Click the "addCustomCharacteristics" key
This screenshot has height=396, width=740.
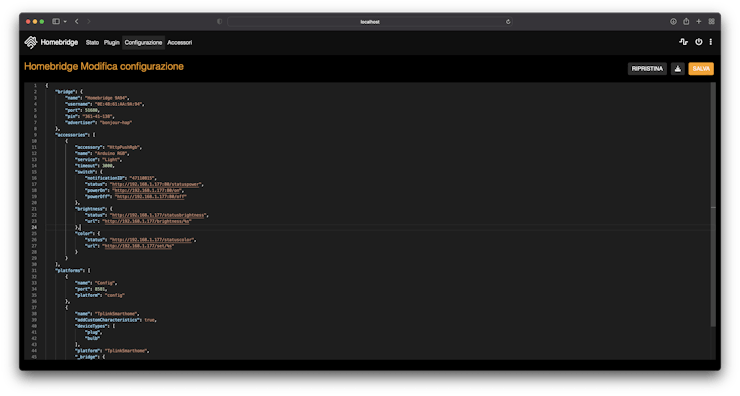[108, 320]
